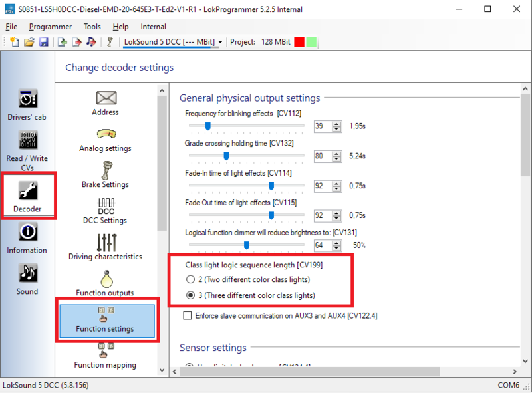Click the Save project floppy icon
This screenshot has height=393, width=532.
tap(43, 42)
